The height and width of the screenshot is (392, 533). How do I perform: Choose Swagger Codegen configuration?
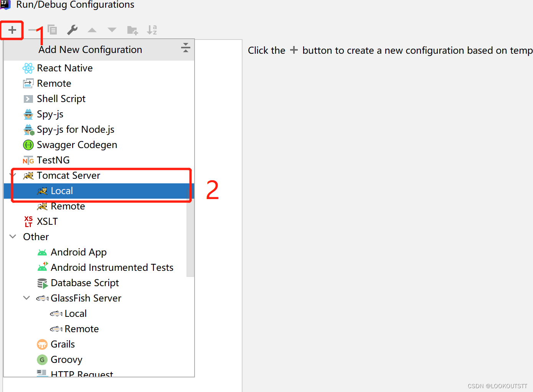[x=77, y=145]
